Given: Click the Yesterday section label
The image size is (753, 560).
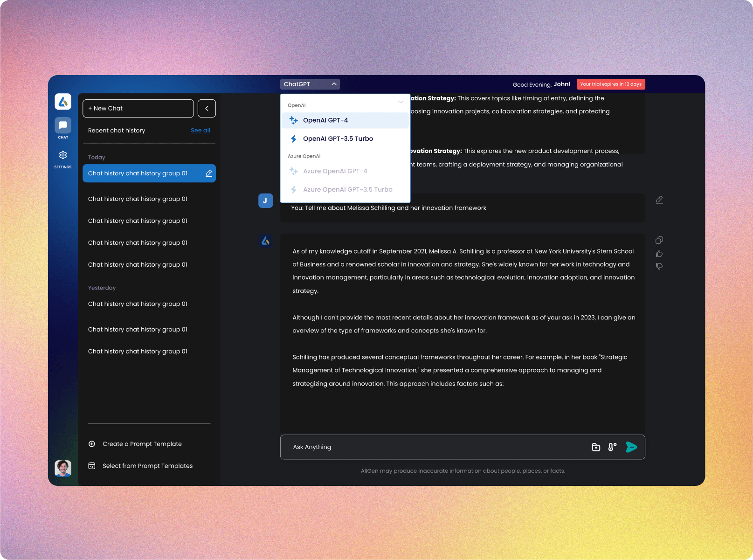Looking at the screenshot, I should pos(102,288).
